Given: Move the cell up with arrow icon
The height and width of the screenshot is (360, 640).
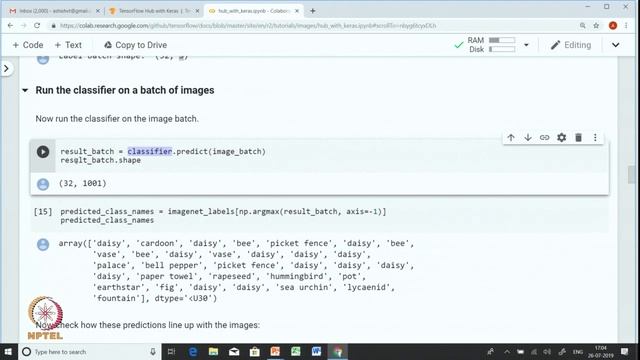Looking at the screenshot, I should click(511, 138).
